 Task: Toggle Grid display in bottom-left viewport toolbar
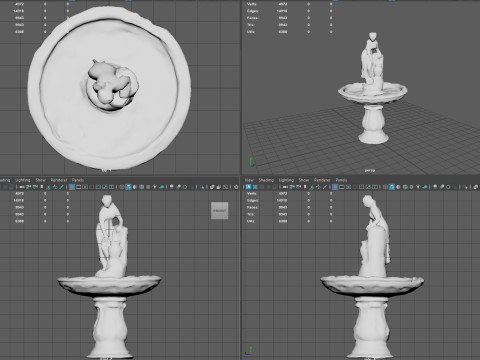pos(72,187)
